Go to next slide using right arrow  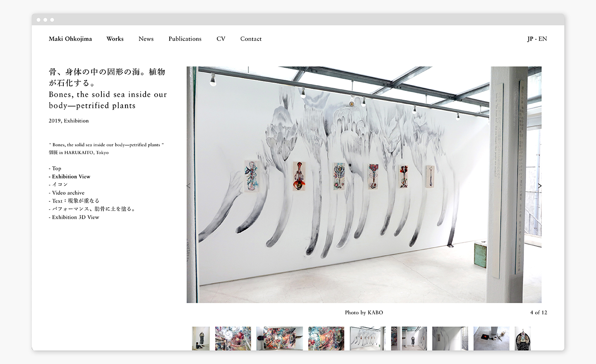[540, 186]
